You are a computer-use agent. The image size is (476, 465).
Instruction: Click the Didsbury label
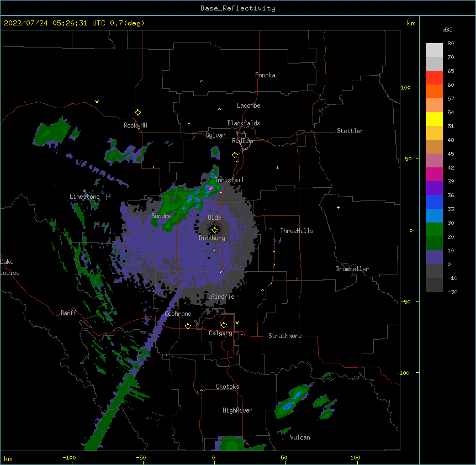pos(212,238)
